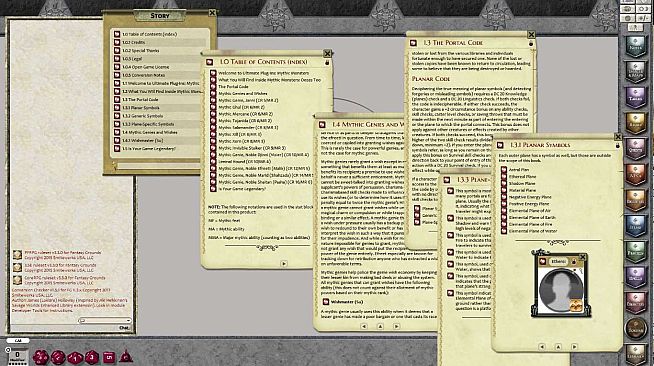Pick up the d6 die
This screenshot has width=654, height=366.
(x=108, y=357)
